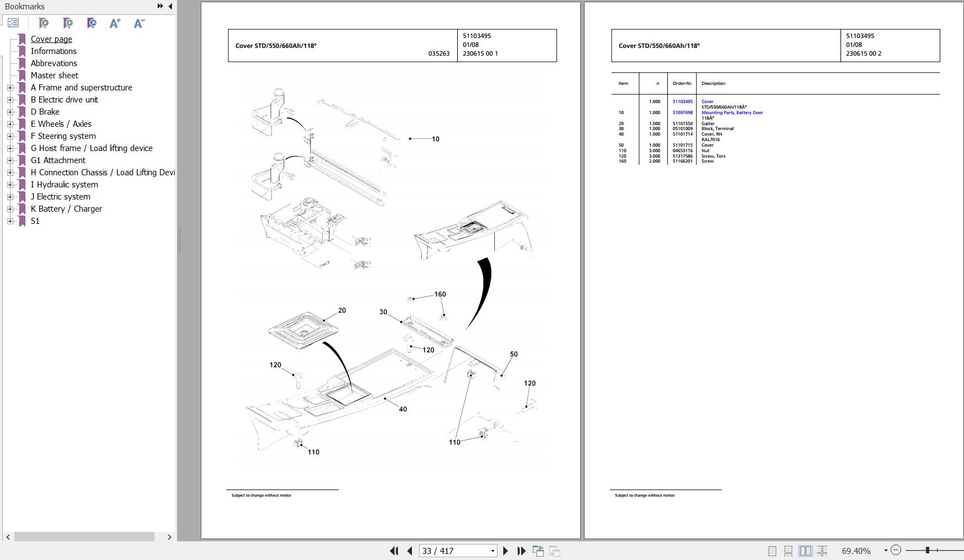Expand the F Steering system bookmark

pos(10,136)
